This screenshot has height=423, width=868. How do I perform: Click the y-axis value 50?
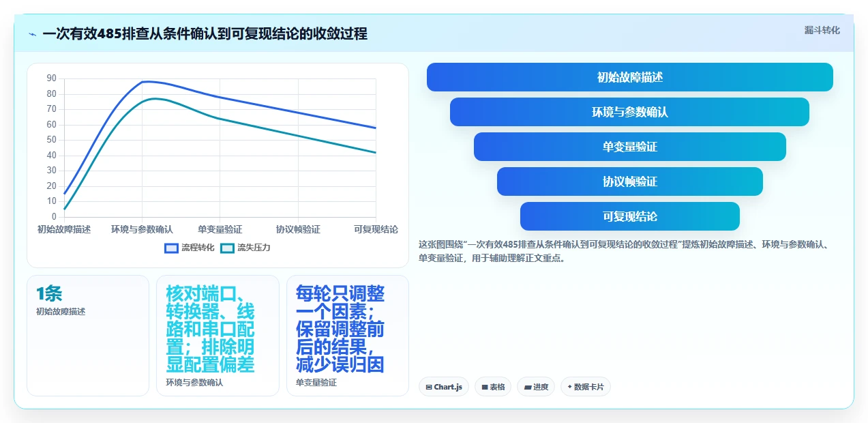pyautogui.click(x=52, y=140)
